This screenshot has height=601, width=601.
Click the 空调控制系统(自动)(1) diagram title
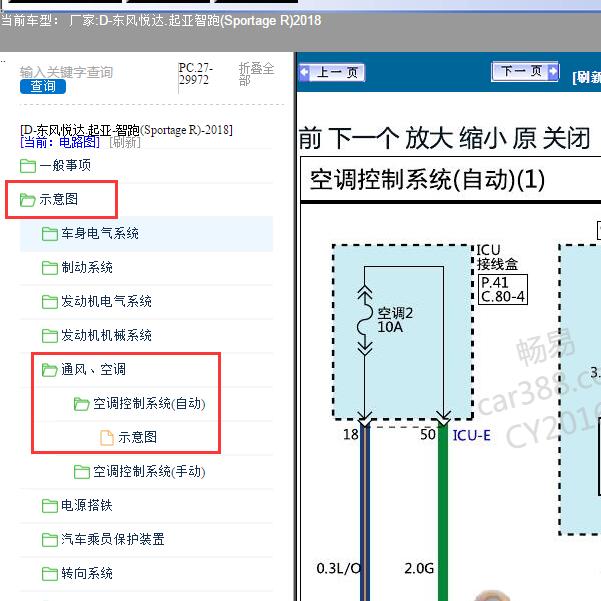pyautogui.click(x=427, y=179)
